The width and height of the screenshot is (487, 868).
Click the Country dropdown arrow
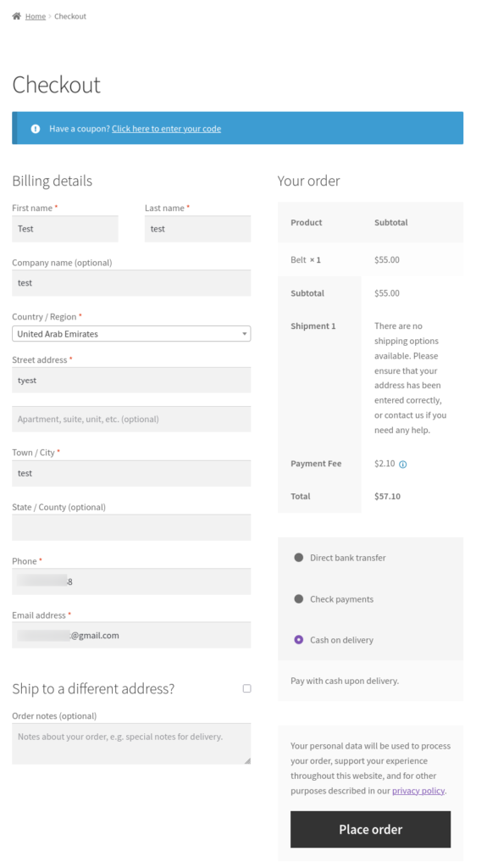point(245,334)
